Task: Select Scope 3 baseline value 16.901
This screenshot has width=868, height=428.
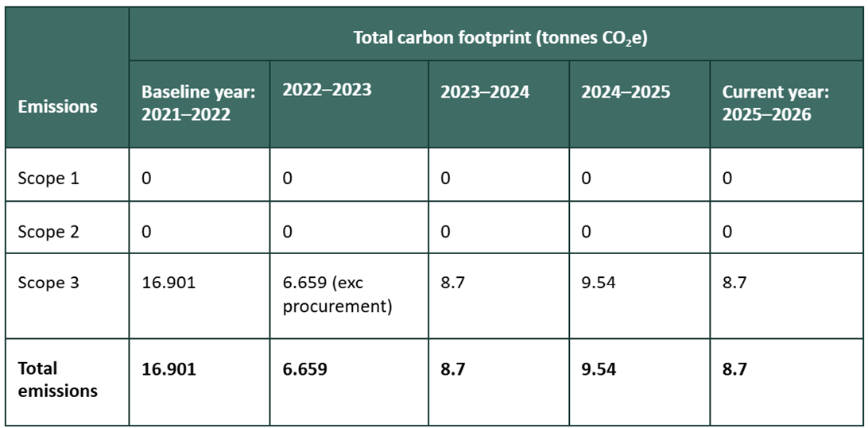Action: coord(169,283)
